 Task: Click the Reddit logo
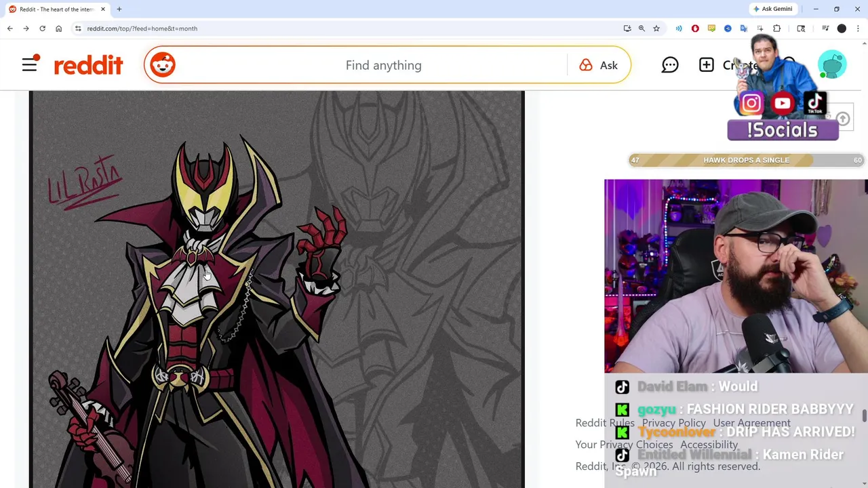88,65
